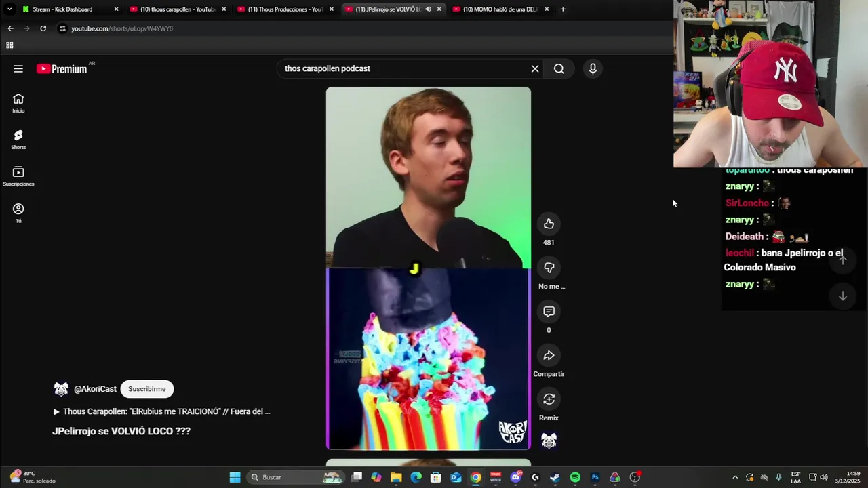Open Microsoft Store from the taskbar
Viewport: 868px width, 488px height.
(x=436, y=477)
